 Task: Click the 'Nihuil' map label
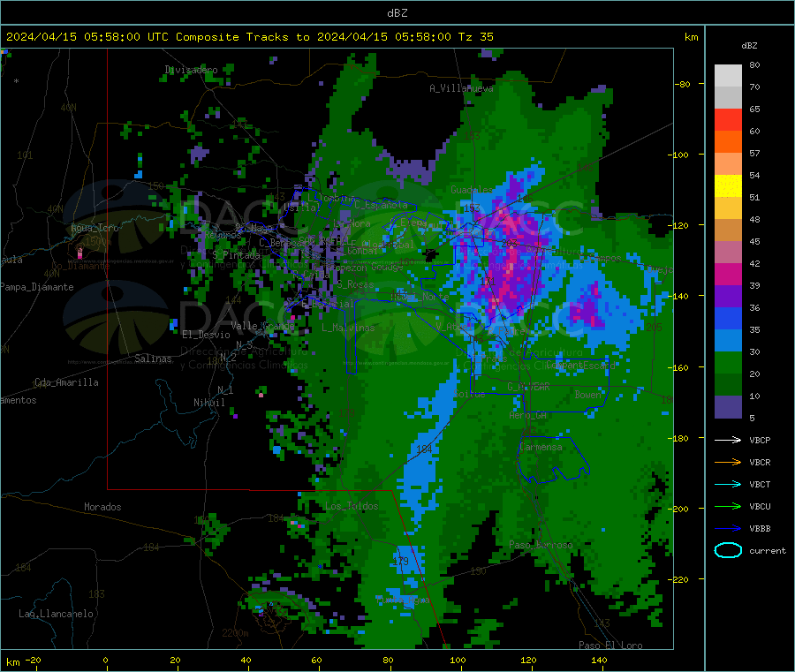[208, 403]
